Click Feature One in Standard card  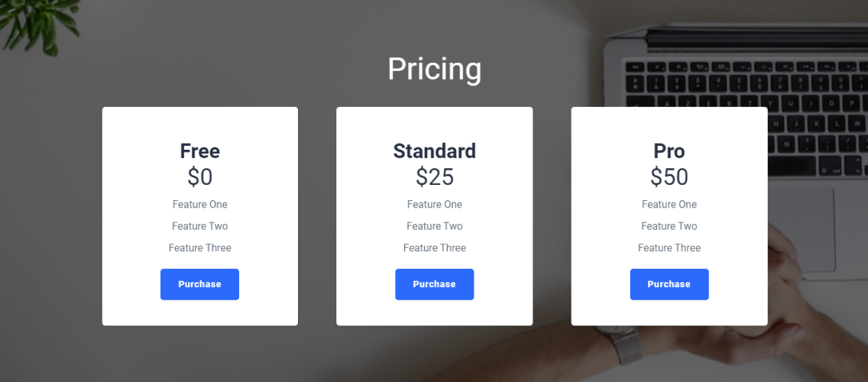pyautogui.click(x=435, y=204)
